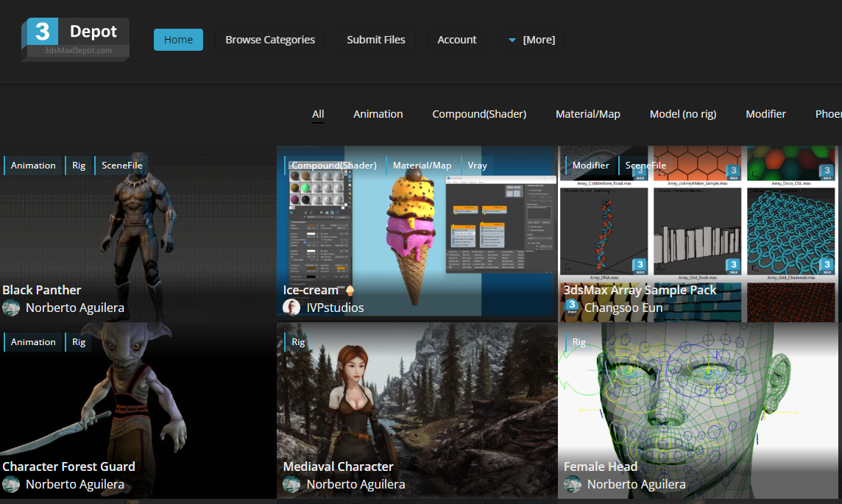This screenshot has width=842, height=504.
Task: Click the IVPstudios avatar icon
Action: 292,308
